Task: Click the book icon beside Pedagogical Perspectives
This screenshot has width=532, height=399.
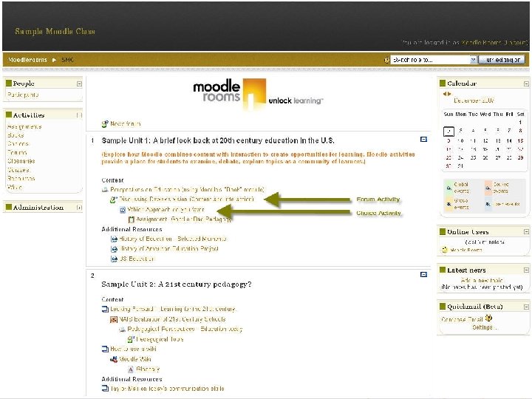Action: click(x=122, y=329)
